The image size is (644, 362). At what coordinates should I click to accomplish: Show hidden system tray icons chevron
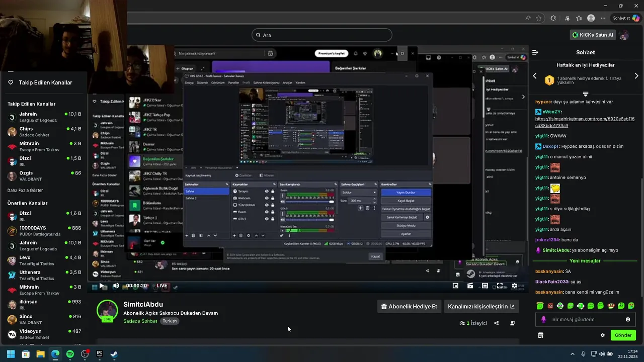pos(573,354)
